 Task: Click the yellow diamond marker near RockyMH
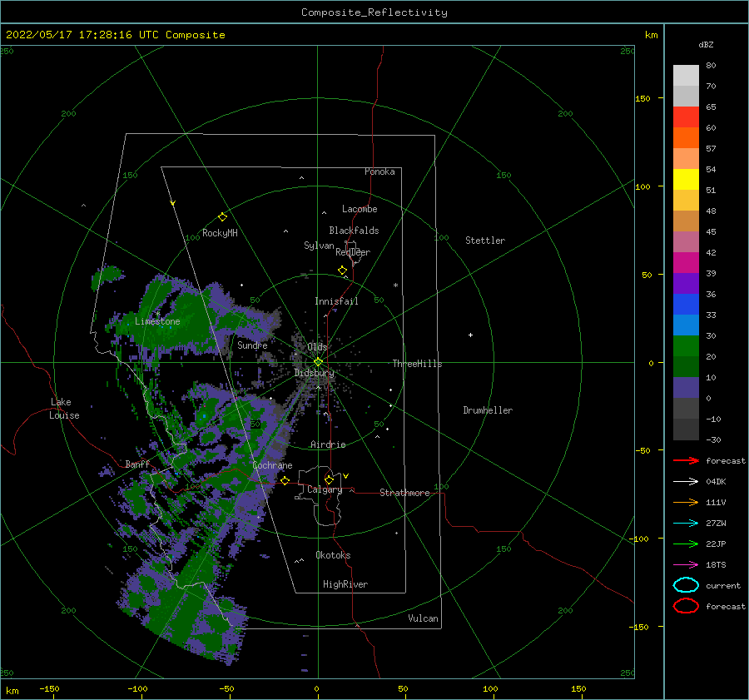pos(222,217)
